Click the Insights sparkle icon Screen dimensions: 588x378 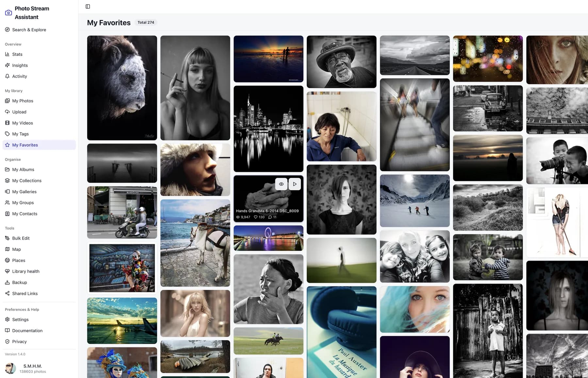coord(7,65)
